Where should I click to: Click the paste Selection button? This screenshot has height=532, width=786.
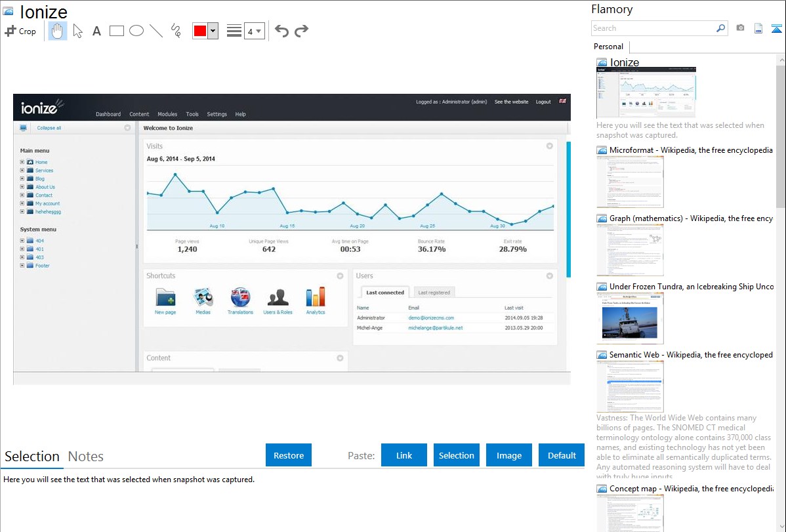point(456,455)
